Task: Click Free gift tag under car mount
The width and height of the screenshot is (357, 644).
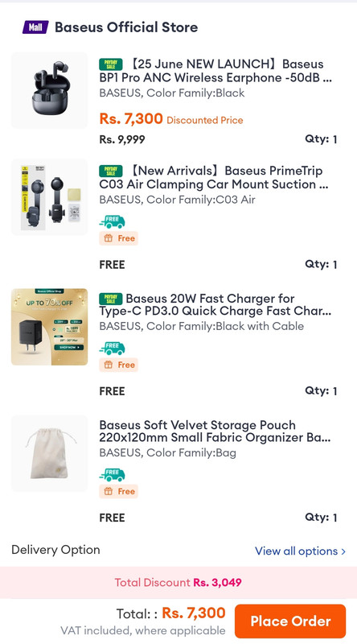Action: (118, 238)
